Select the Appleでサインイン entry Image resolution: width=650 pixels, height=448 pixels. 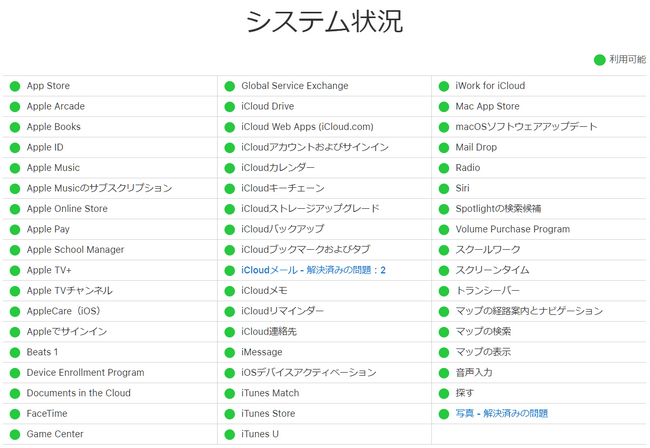click(x=67, y=332)
